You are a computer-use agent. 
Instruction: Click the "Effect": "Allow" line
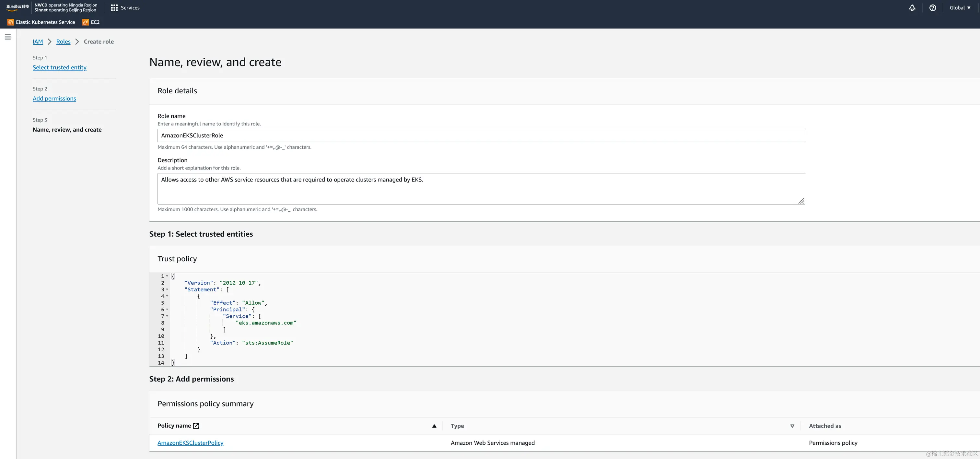click(x=239, y=303)
